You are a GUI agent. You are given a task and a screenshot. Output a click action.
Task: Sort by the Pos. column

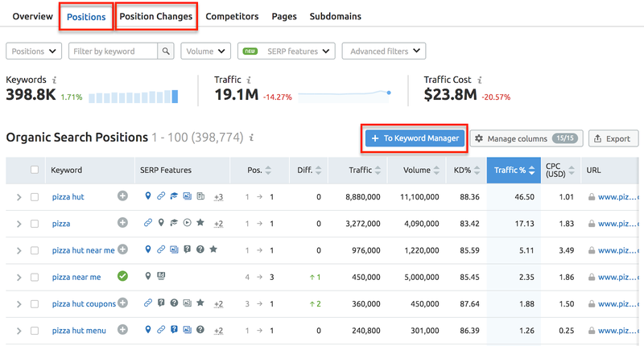pos(259,171)
